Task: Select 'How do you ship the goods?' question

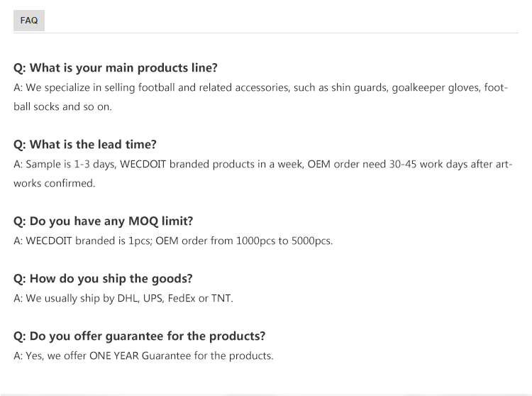Action: pos(103,279)
